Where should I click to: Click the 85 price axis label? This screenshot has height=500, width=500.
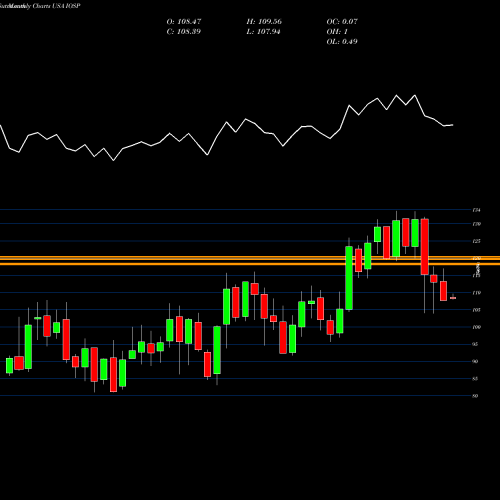476,379
